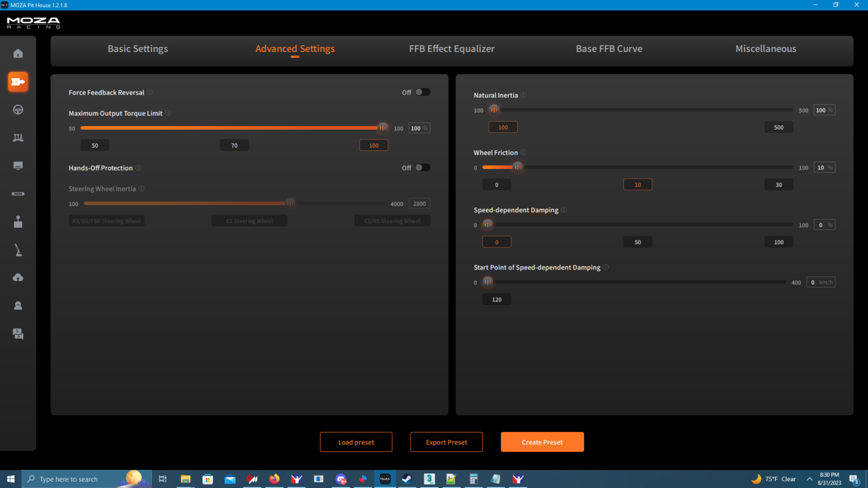Pick the 50 preset for Speed-dependent Damping

[x=638, y=242]
